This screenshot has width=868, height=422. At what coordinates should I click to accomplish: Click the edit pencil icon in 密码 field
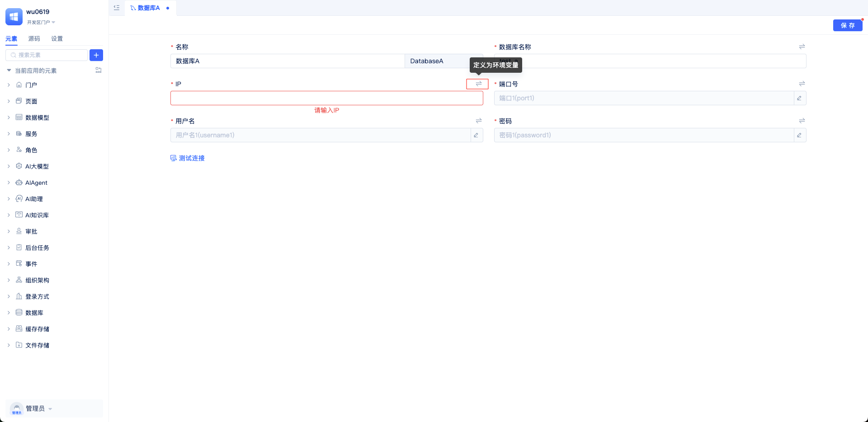[x=800, y=135]
